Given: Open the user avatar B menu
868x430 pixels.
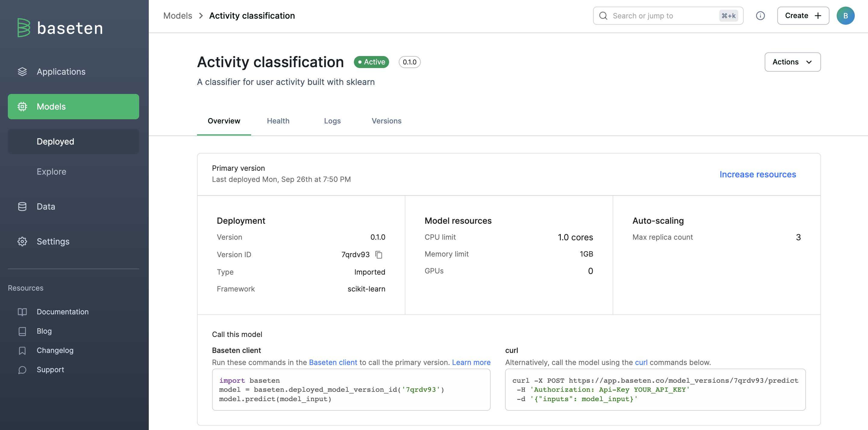Looking at the screenshot, I should [845, 16].
